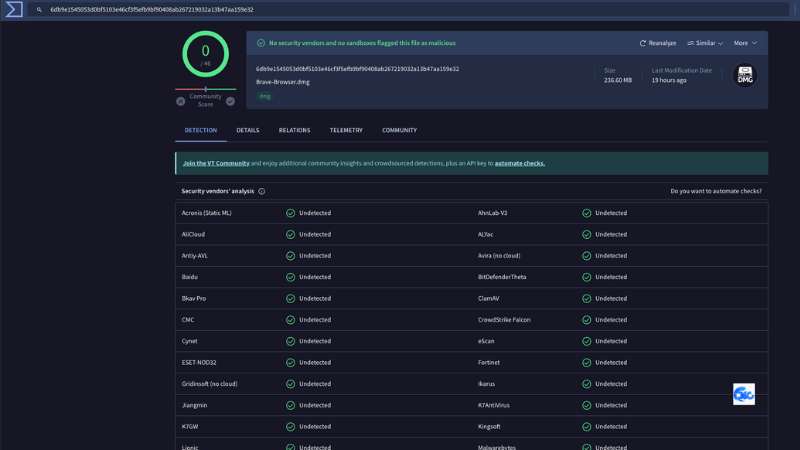Select the vendor name CrowdStrike Falcon
Image resolution: width=800 pixels, height=450 pixels.
point(504,320)
